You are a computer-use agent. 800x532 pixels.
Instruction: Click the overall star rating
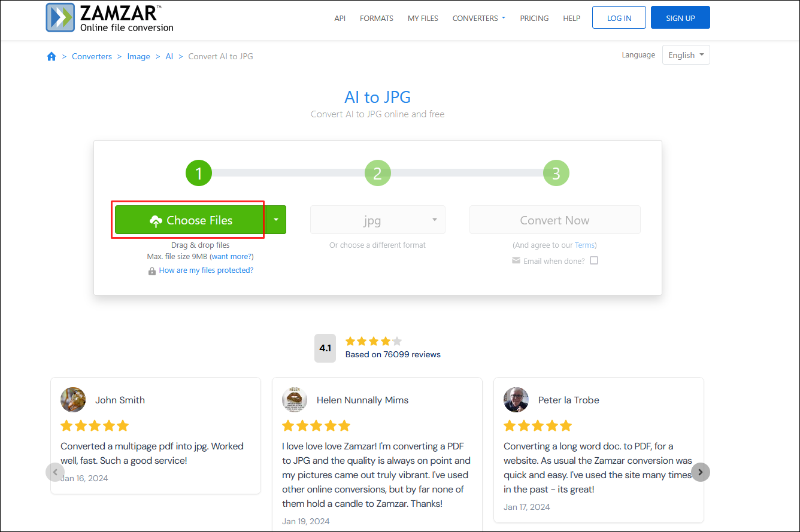[x=374, y=341]
